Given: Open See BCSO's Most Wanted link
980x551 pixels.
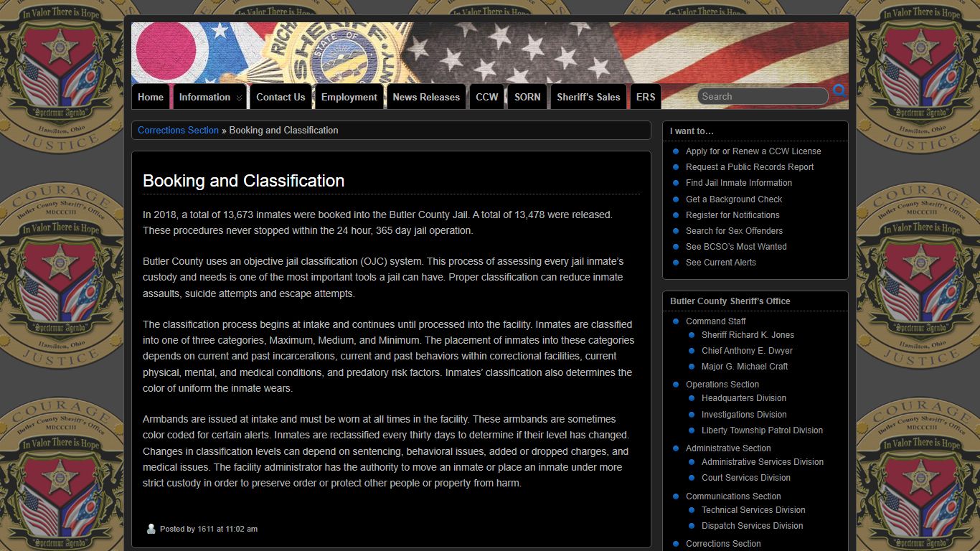Looking at the screenshot, I should [736, 247].
